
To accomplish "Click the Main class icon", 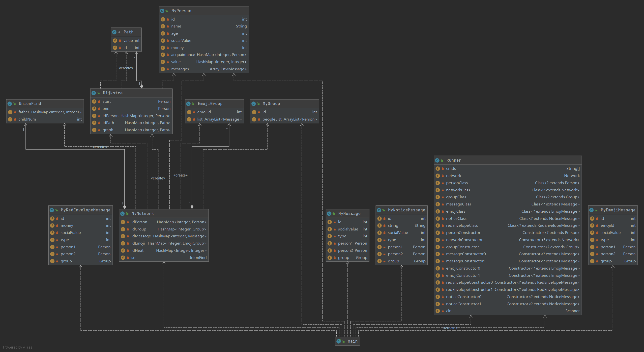I will (x=339, y=341).
